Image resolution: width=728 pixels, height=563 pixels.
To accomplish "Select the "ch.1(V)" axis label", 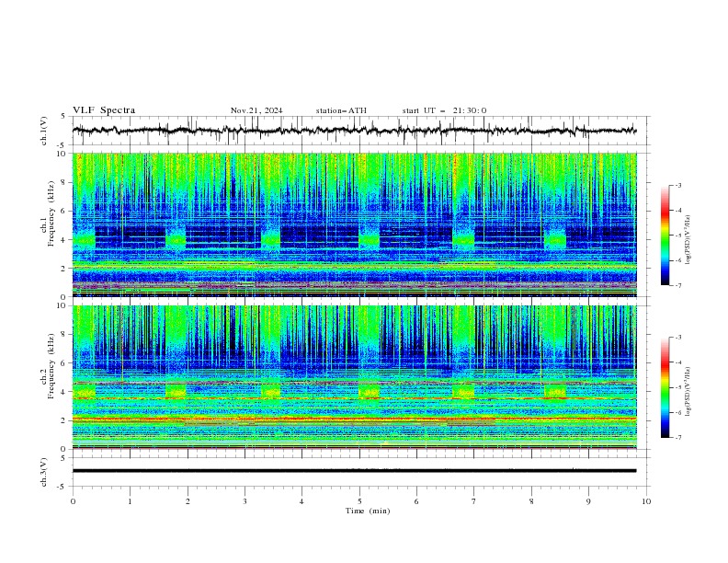I will (x=44, y=131).
